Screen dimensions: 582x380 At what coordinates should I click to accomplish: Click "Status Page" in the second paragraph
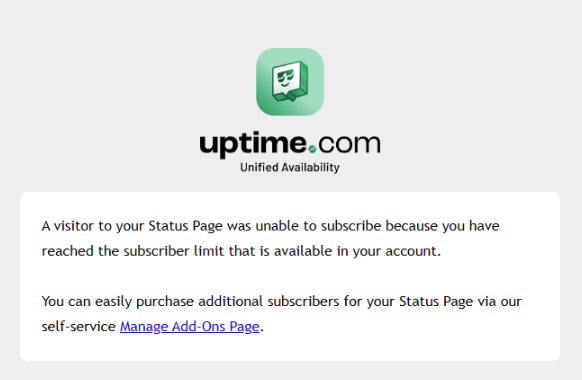point(436,301)
